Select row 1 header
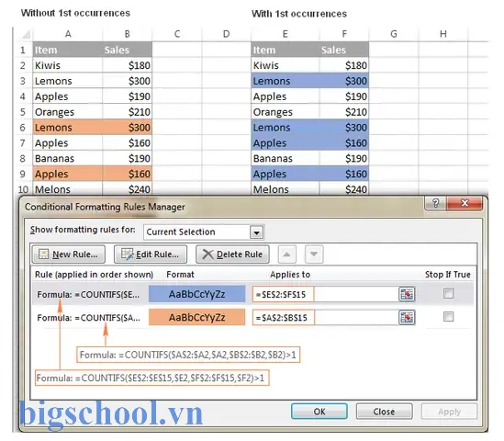Viewport: 504px width, 441px height. click(x=23, y=50)
